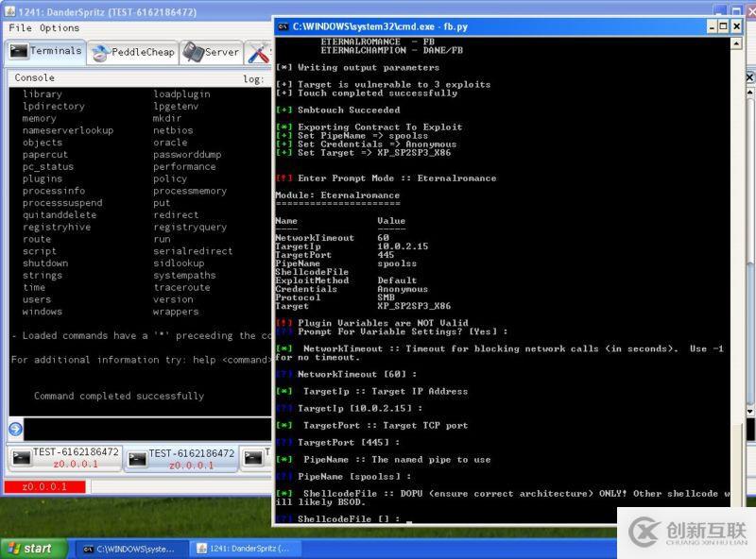This screenshot has width=756, height=559.
Task: Open the tools tab with wrench icon
Action: [259, 52]
